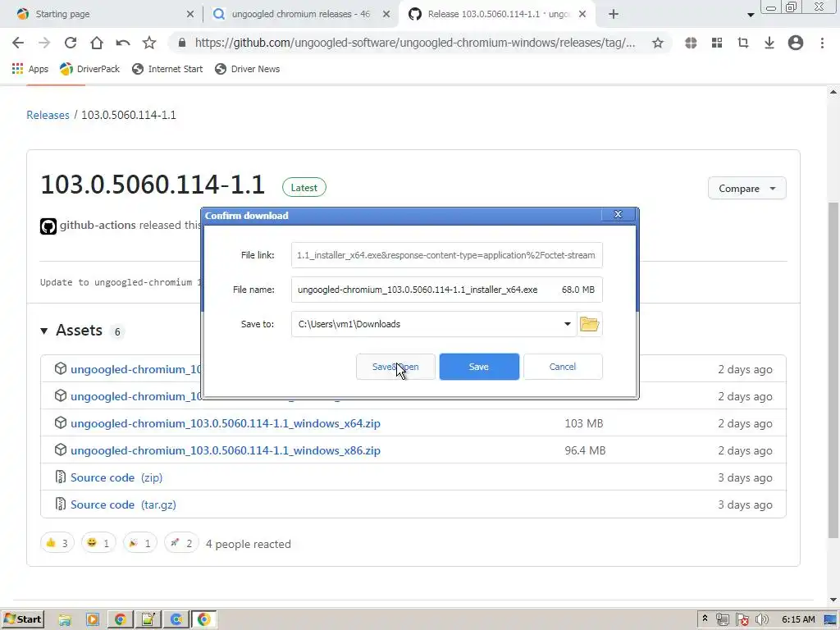
Task: Toggle the party popper reaction
Action: [x=139, y=543]
